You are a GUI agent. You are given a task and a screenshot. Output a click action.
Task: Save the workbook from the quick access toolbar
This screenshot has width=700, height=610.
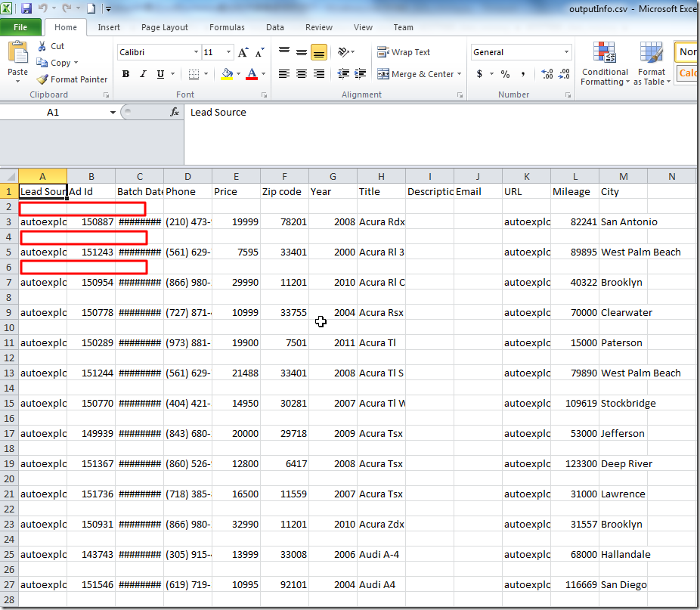pyautogui.click(x=26, y=9)
